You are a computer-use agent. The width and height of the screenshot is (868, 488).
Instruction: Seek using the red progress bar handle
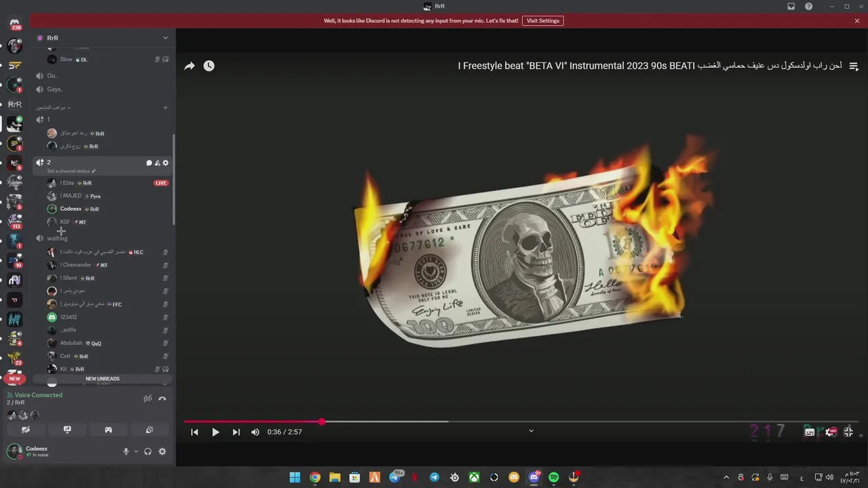pos(321,422)
